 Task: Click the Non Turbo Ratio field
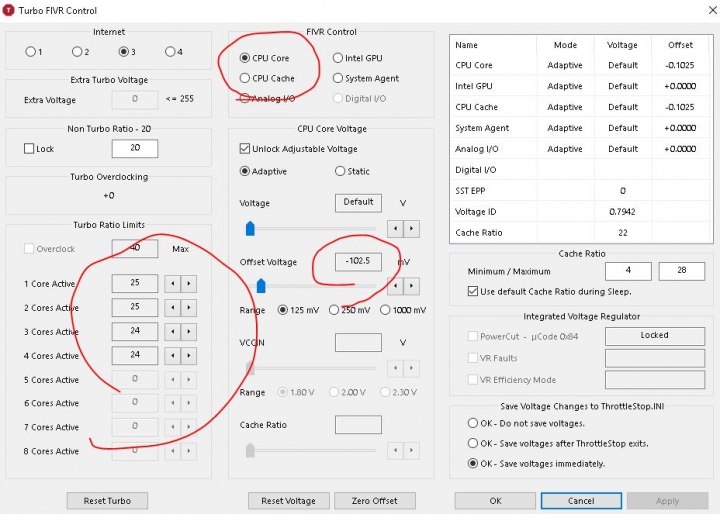[x=135, y=148]
